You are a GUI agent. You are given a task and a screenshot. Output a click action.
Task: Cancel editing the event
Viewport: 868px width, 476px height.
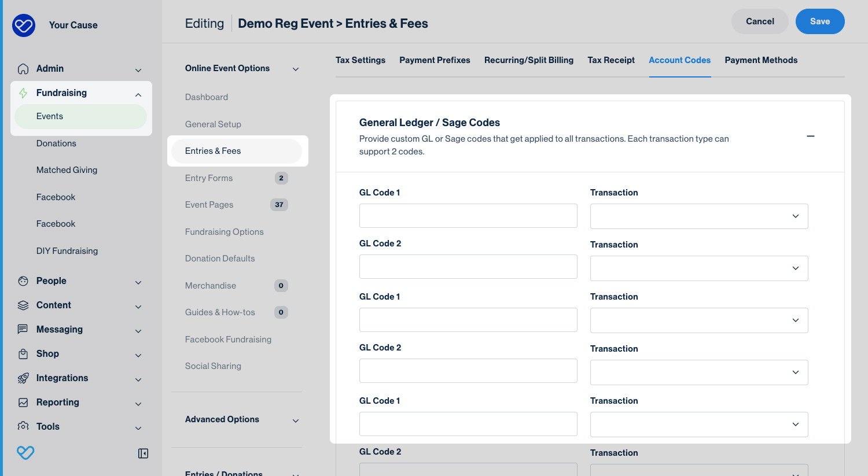pyautogui.click(x=759, y=21)
